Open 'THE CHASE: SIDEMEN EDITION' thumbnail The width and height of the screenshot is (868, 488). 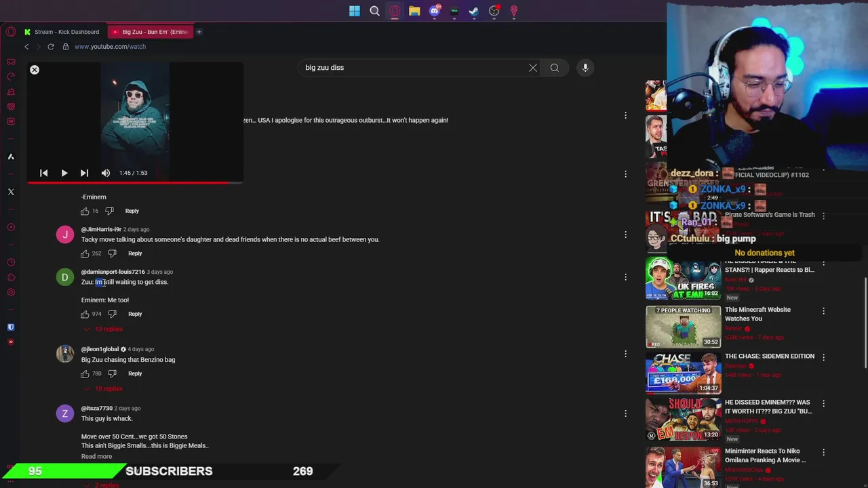683,373
